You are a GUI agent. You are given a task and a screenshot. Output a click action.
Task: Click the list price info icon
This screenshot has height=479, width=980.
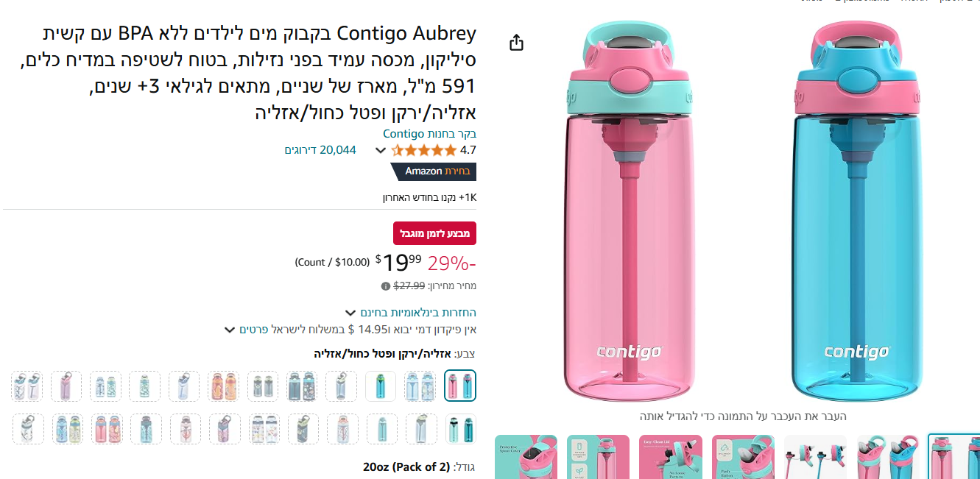385,286
